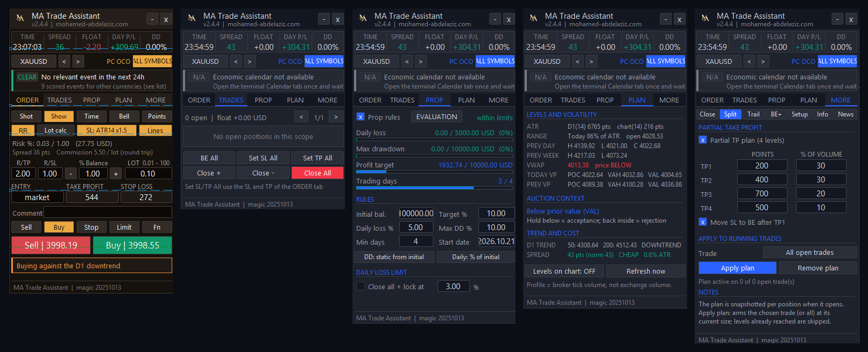This screenshot has width=868, height=352.
Task: Click the blue Apply plan button
Action: [738, 268]
